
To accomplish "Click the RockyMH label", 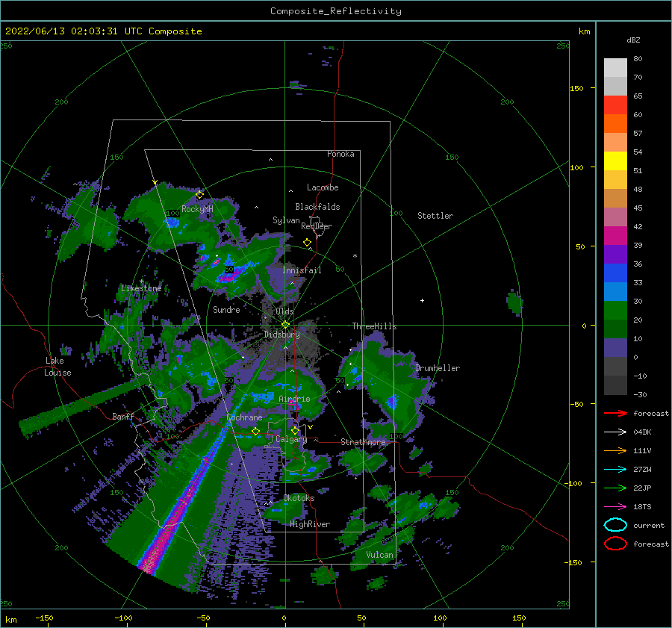I will pos(197,210).
